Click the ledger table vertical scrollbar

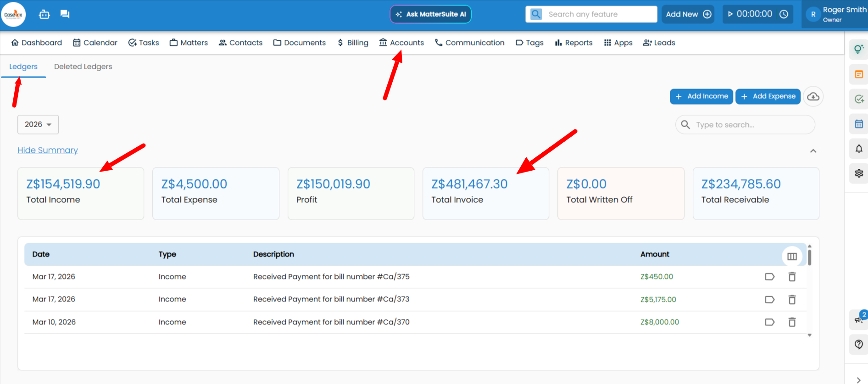click(x=809, y=257)
